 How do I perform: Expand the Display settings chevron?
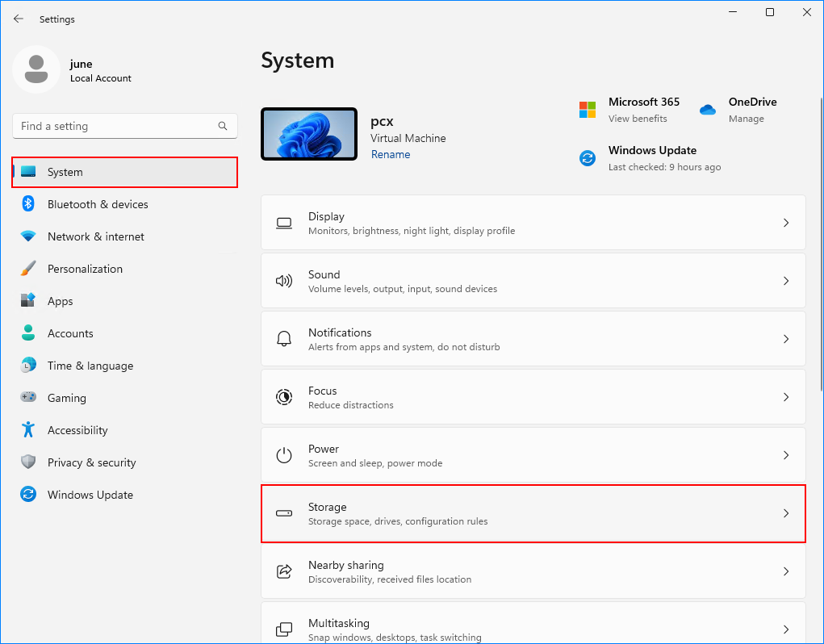coord(786,223)
